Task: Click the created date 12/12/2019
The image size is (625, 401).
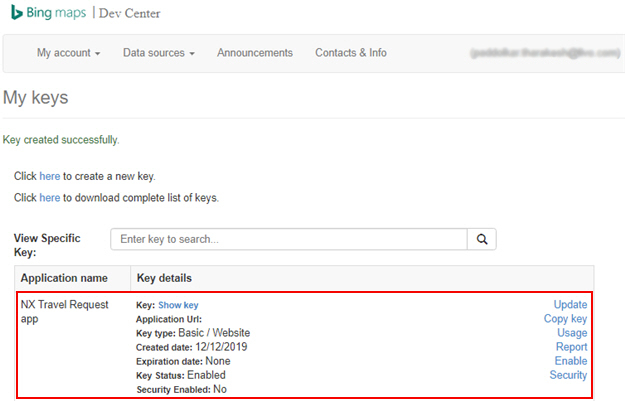Action: point(221,347)
